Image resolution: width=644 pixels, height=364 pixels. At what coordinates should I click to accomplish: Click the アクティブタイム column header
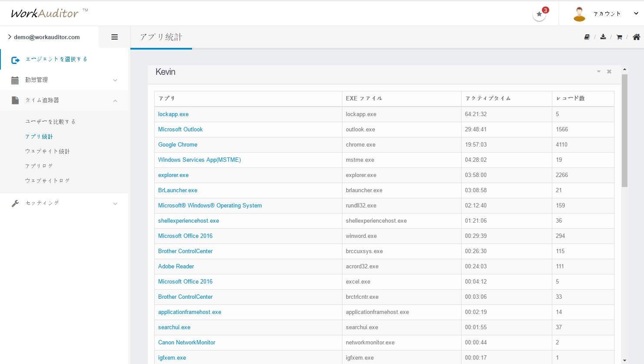click(x=507, y=99)
